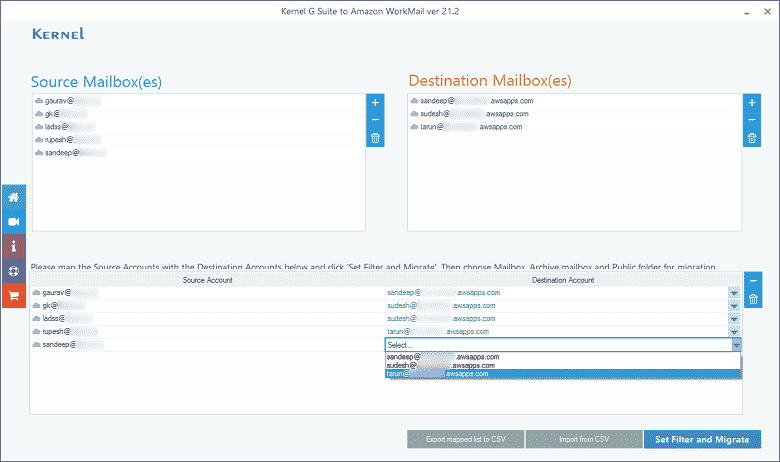Select gk@ in Source Mailbox list
The height and width of the screenshot is (462, 780).
pos(199,114)
